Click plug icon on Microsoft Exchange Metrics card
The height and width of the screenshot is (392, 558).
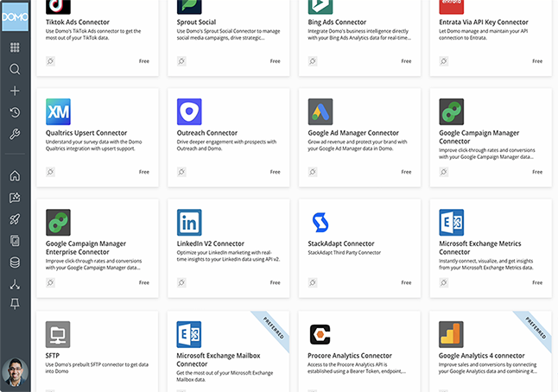pyautogui.click(x=443, y=282)
